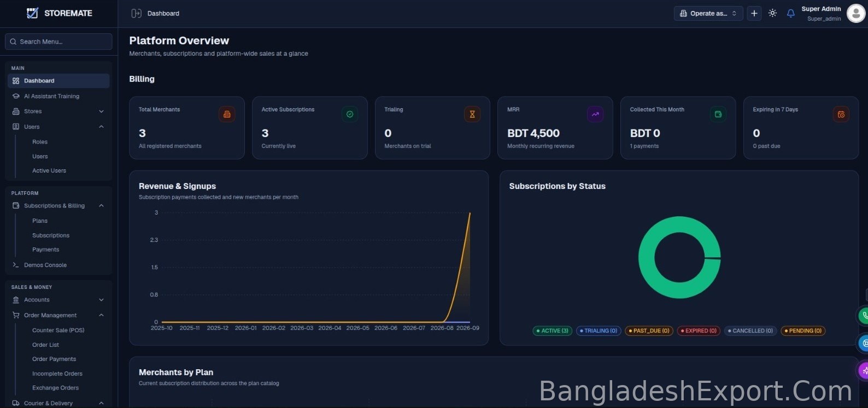868x408 pixels.
Task: Collapse sidebar using the panel toggle icon
Action: tap(136, 13)
